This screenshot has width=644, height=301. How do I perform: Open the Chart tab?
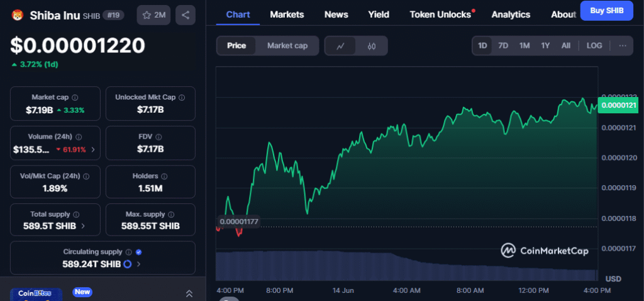point(238,14)
